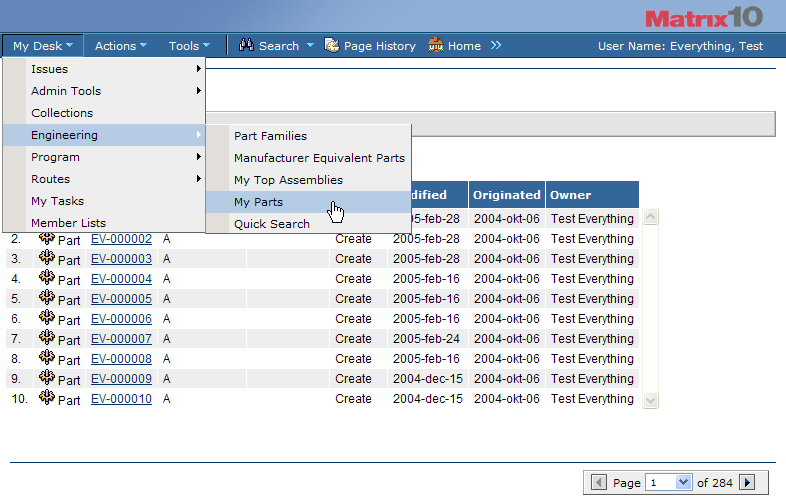Choose Part Families in the submenu
The image size is (786, 498).
click(x=270, y=136)
